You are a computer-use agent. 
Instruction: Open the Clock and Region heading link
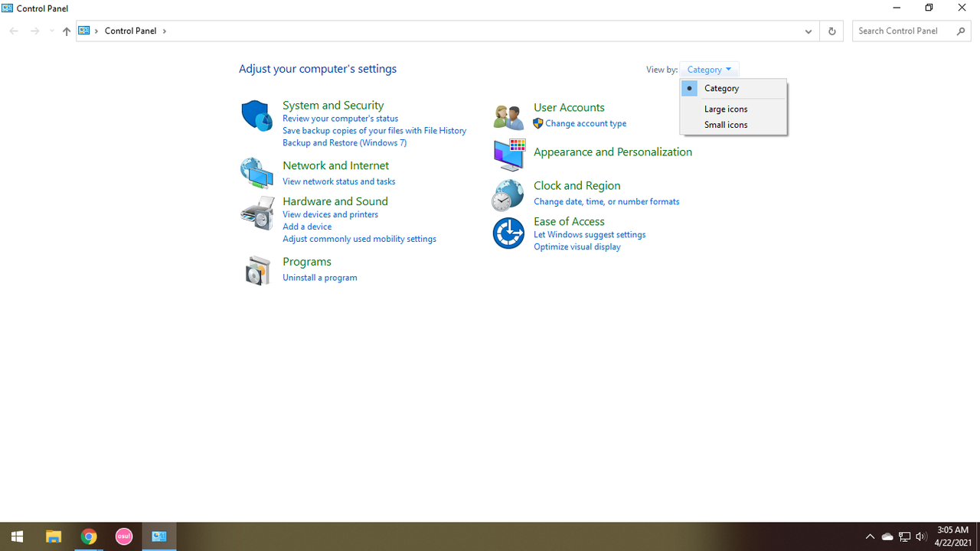[577, 186]
